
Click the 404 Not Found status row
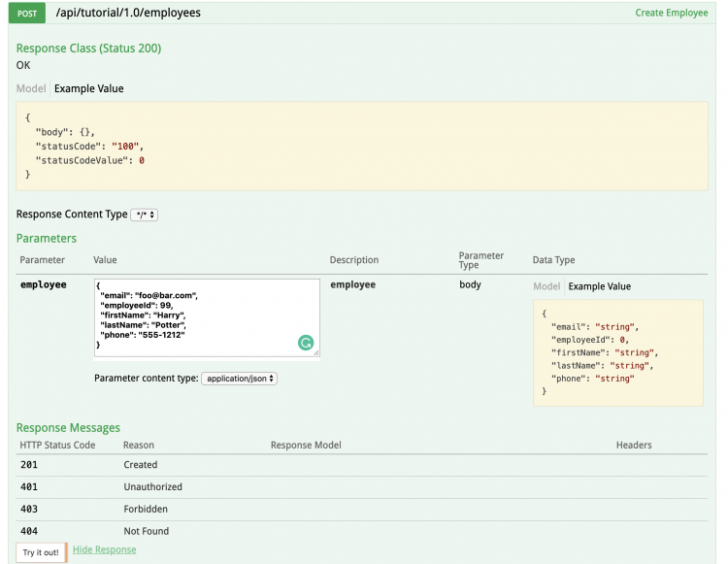tap(146, 531)
